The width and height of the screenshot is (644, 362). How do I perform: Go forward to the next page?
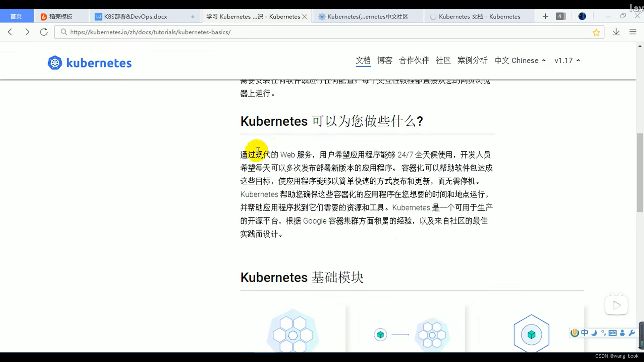27,32
